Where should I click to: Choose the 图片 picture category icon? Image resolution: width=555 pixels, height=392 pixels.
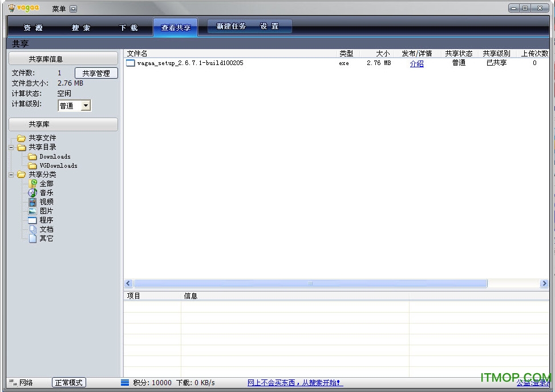pos(33,211)
